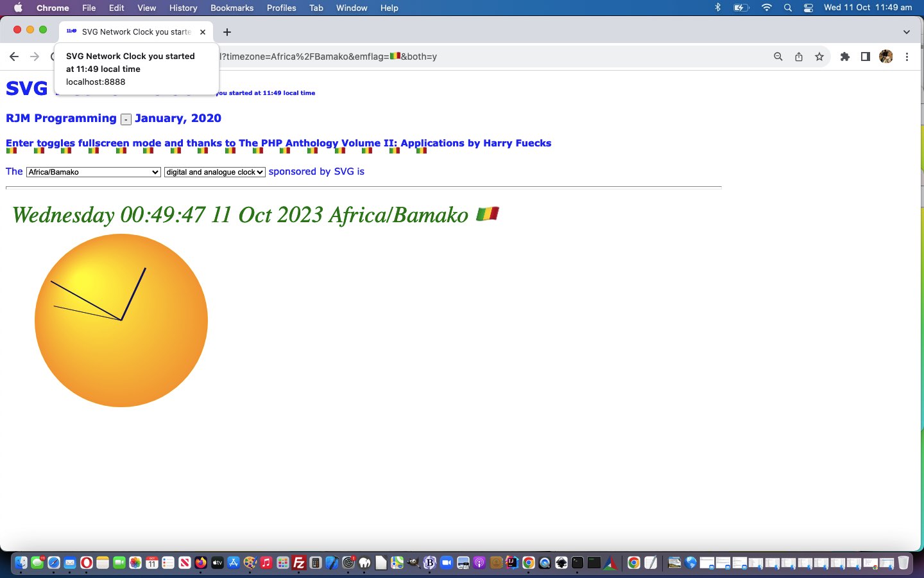Click the PHP Anthology thanks heading link
924x578 pixels.
pos(278,143)
